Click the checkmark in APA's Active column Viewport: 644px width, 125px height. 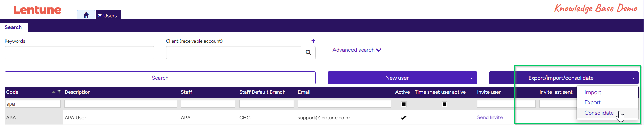tap(403, 118)
